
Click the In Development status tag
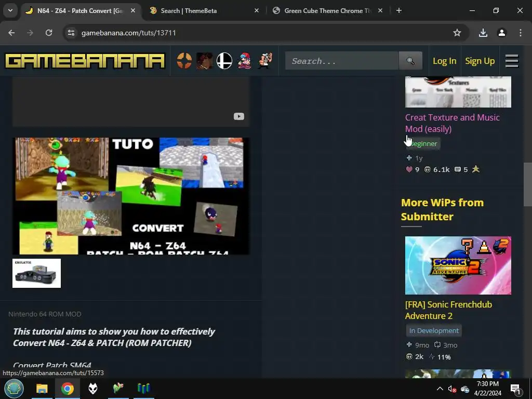434,330
